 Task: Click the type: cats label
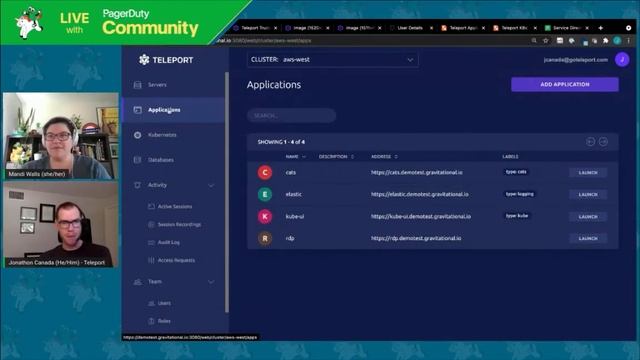[x=516, y=172]
